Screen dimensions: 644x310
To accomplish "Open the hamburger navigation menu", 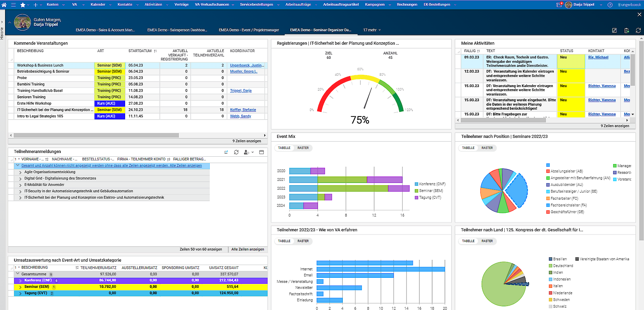I will (x=13, y=5).
